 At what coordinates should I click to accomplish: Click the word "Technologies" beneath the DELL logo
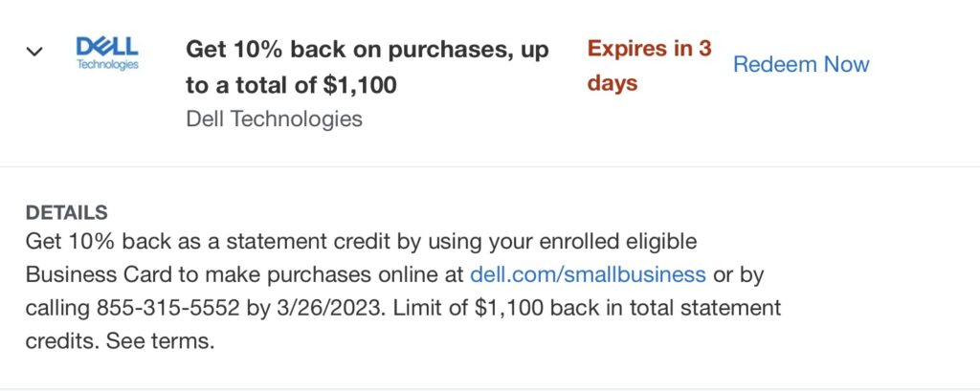[x=107, y=65]
